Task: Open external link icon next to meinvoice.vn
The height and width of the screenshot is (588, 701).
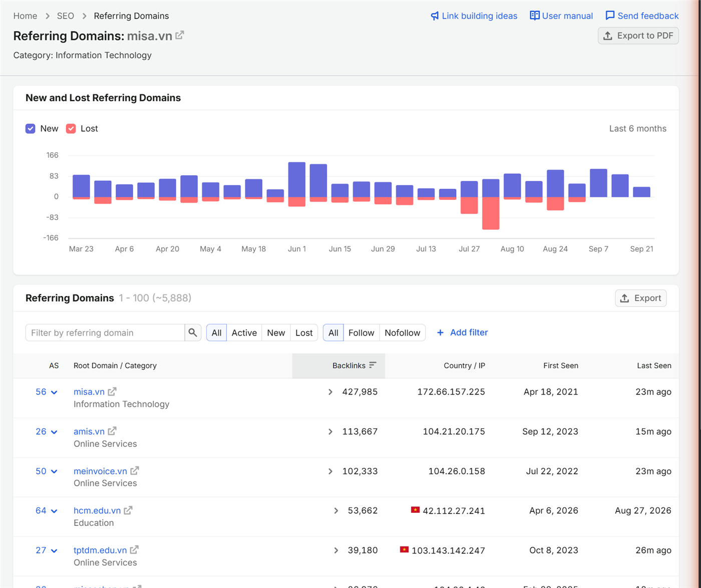Action: coord(135,471)
